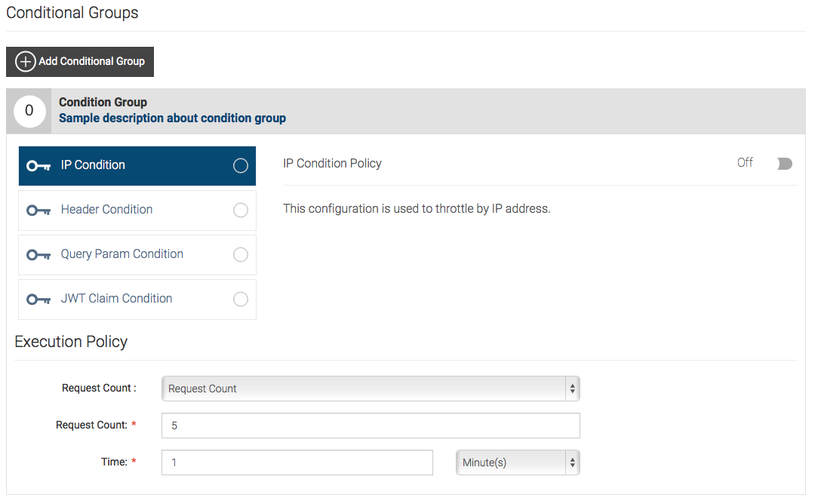Screen dimensions: 815x504
Task: Click the key icon beside Query Param Condition
Action: [38, 254]
